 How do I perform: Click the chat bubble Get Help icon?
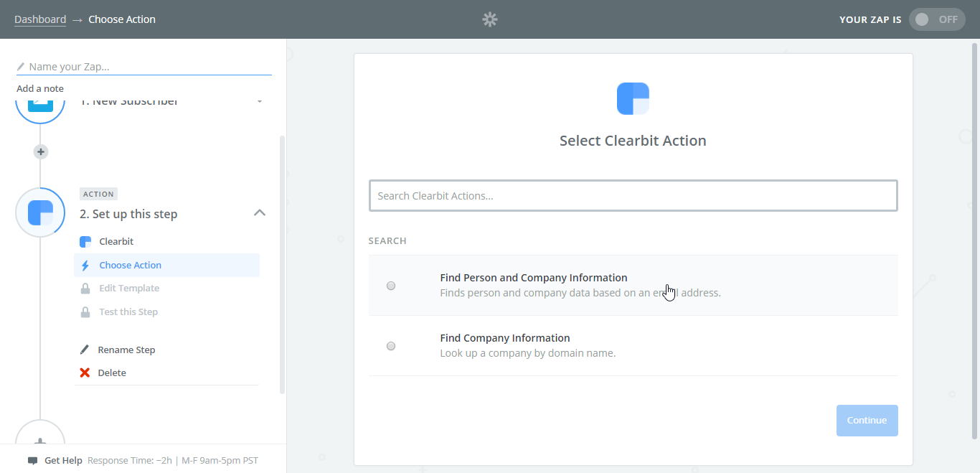(32, 461)
